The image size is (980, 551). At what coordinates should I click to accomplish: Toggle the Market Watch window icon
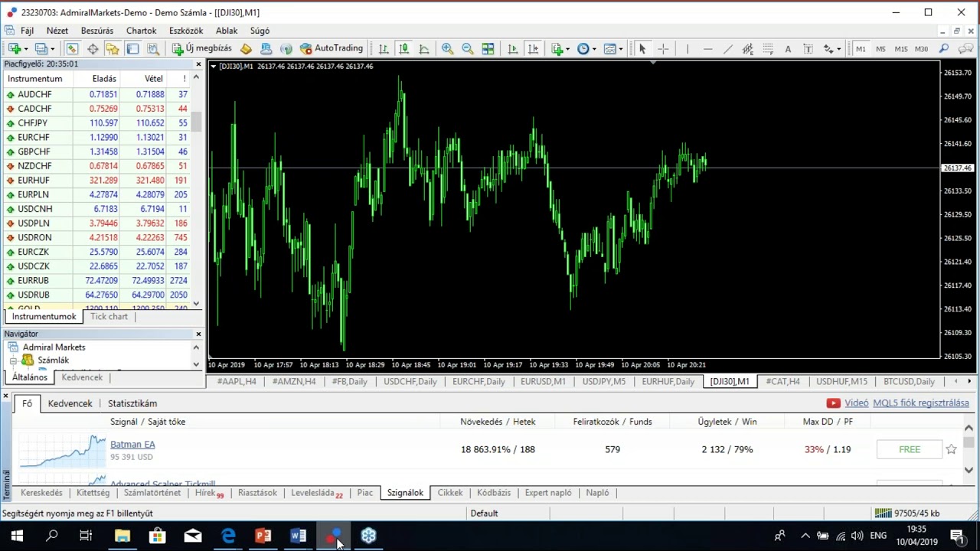pos(72,49)
